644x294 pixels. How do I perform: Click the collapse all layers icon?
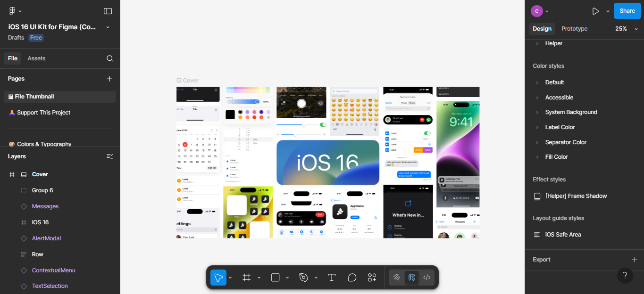tap(109, 156)
